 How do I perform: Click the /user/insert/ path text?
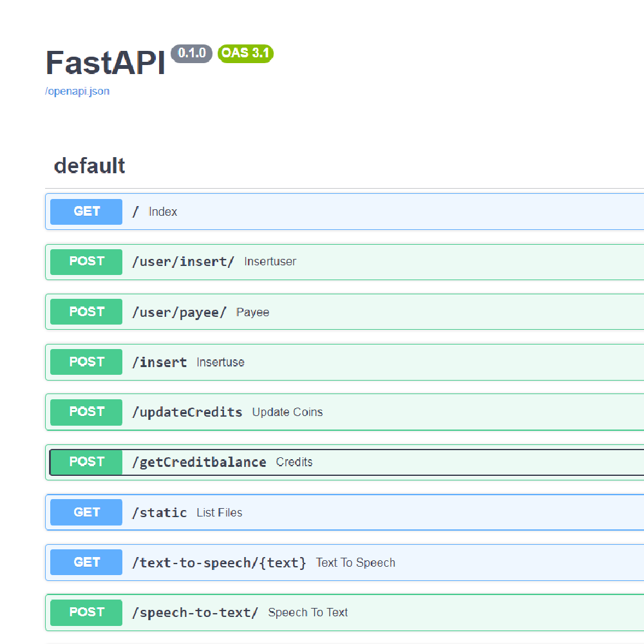point(183,261)
